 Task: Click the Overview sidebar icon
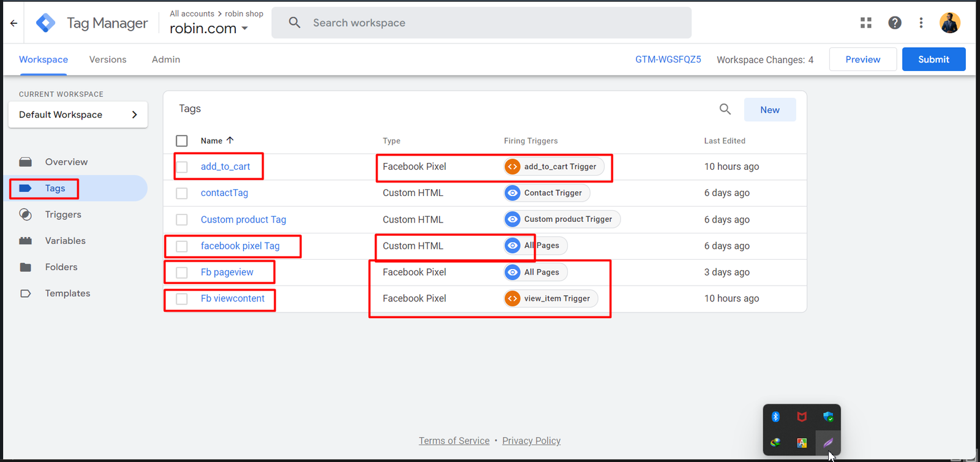pyautogui.click(x=26, y=162)
